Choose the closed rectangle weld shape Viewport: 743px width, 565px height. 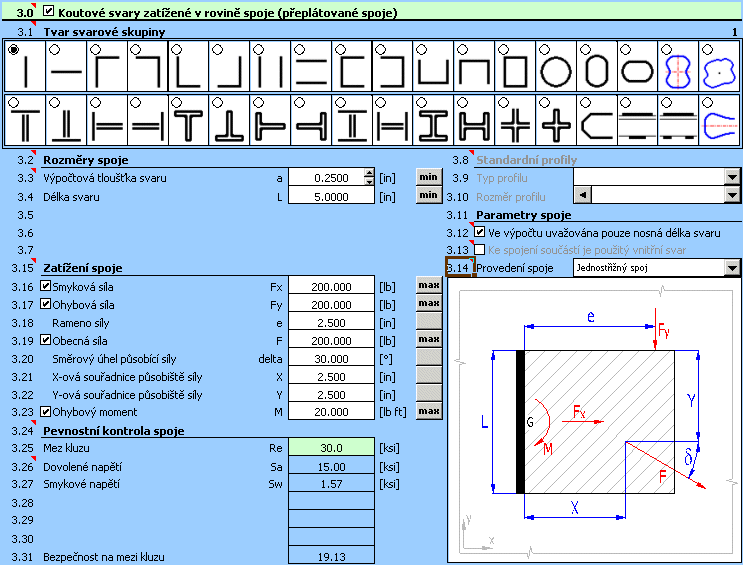tap(503, 49)
